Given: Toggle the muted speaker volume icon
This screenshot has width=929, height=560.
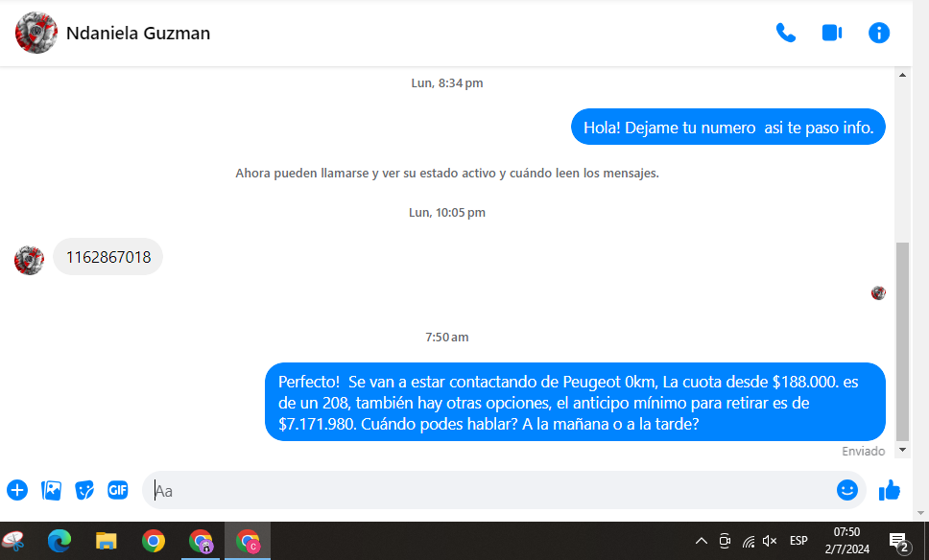Looking at the screenshot, I should (x=770, y=541).
